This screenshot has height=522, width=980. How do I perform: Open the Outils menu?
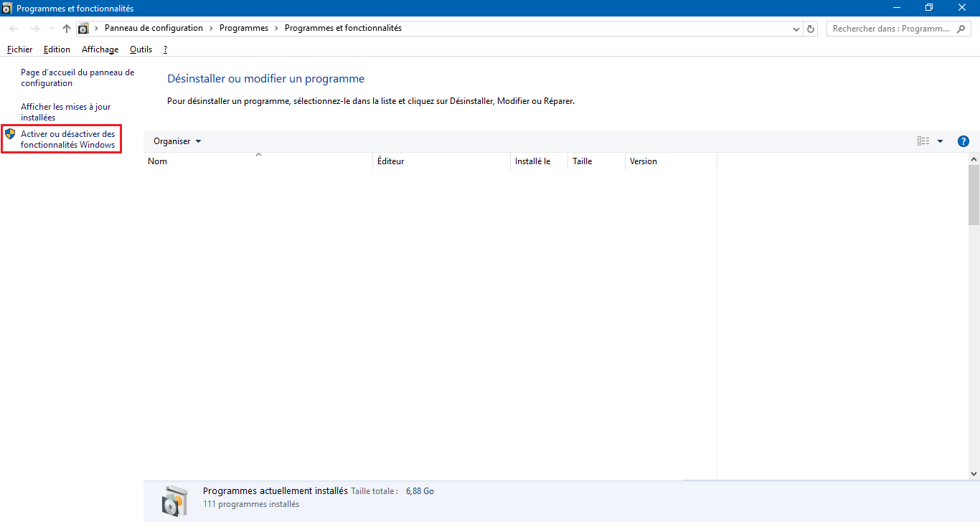[141, 49]
